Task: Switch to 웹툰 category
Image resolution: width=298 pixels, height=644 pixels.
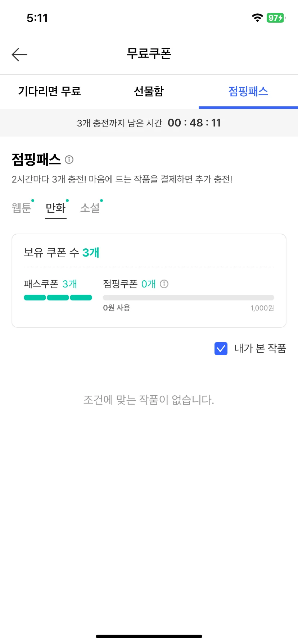Action: point(22,208)
